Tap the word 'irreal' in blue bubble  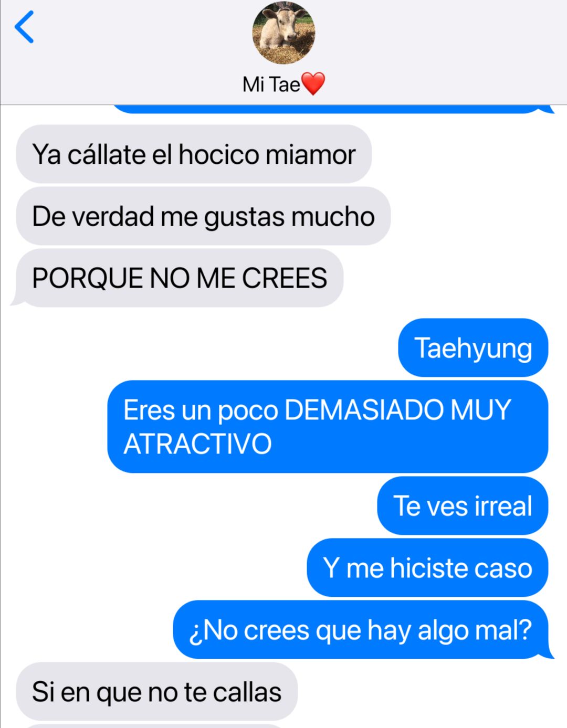pos(503,506)
